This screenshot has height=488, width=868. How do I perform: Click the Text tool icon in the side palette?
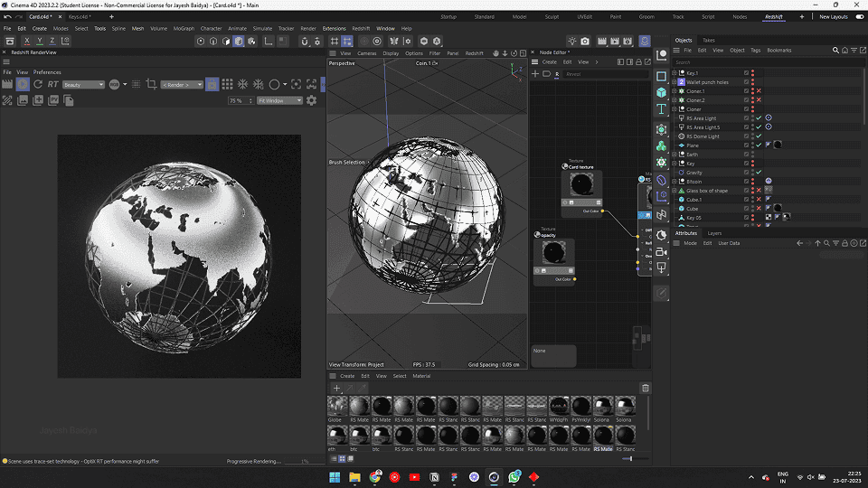pos(661,109)
